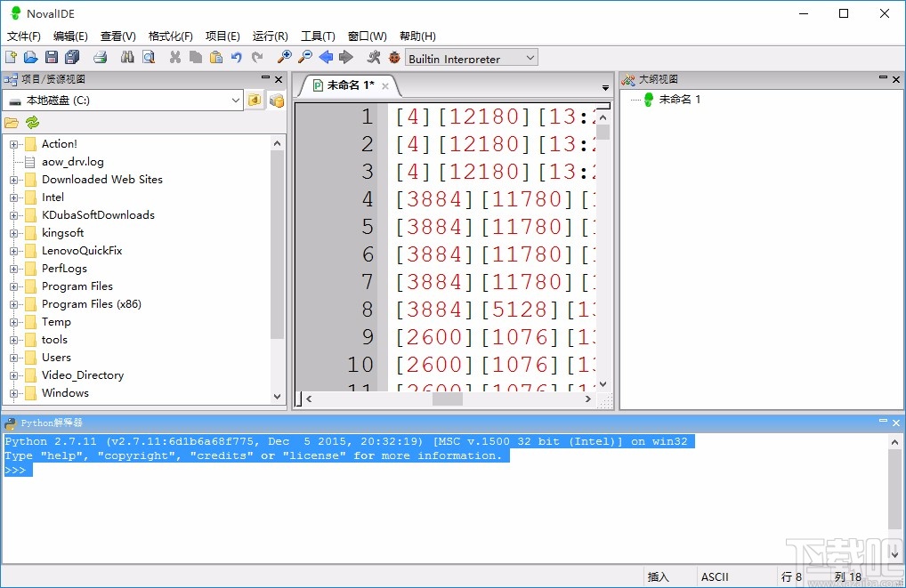Click the Python interpreter >>> prompt
The height and width of the screenshot is (588, 906).
tap(16, 471)
